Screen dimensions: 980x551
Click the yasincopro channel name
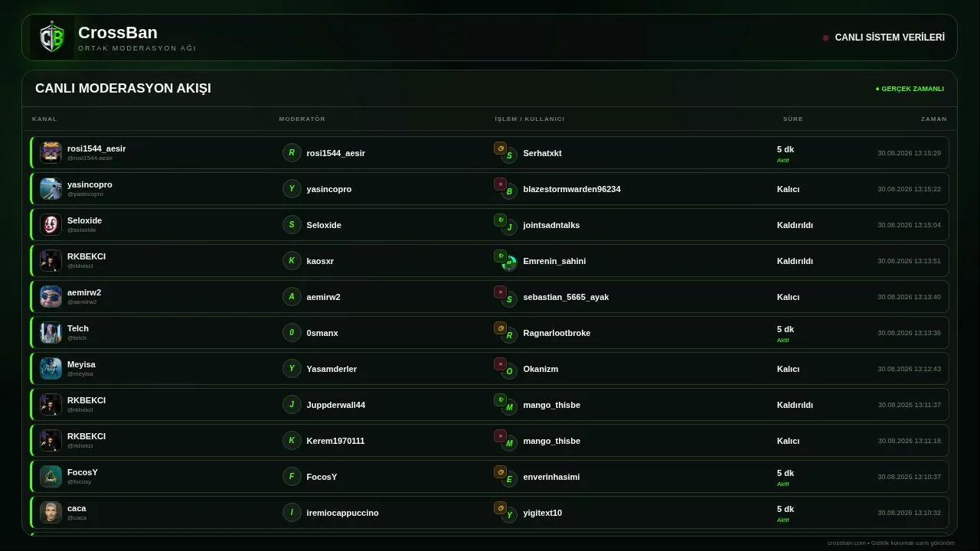[90, 184]
